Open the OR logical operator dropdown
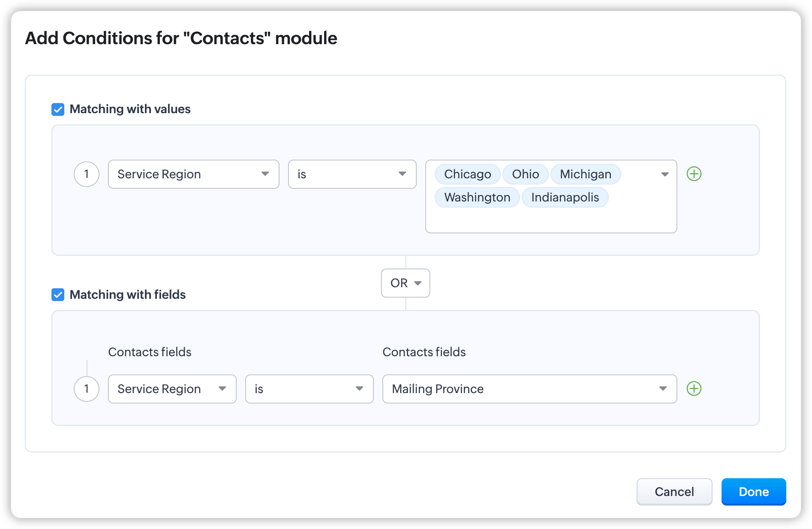The height and width of the screenshot is (529, 812). click(x=405, y=283)
